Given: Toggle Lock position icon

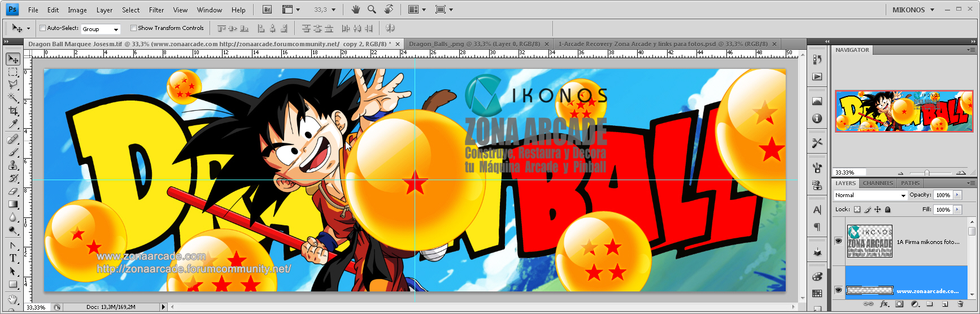Looking at the screenshot, I should [x=877, y=210].
